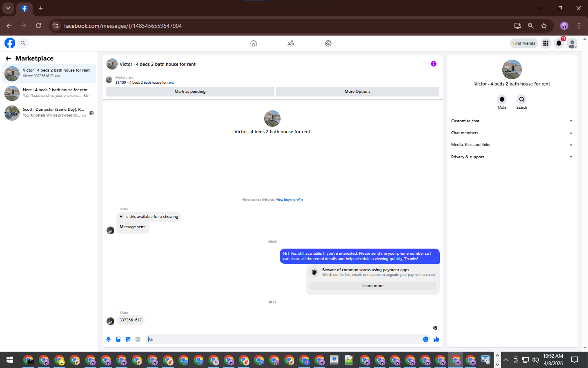Attach a file image icon
588x368 pixels.
coord(118,339)
